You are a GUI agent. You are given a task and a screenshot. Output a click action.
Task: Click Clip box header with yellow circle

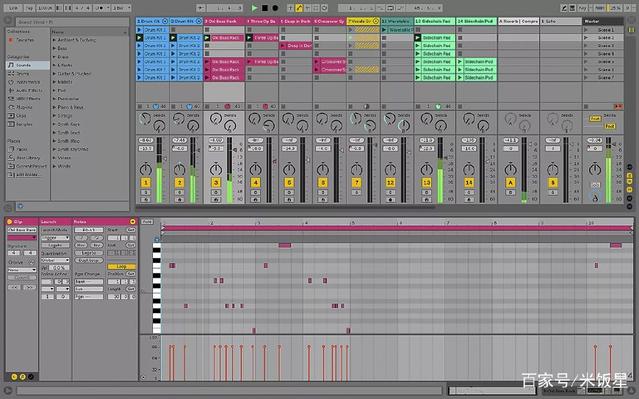22,222
